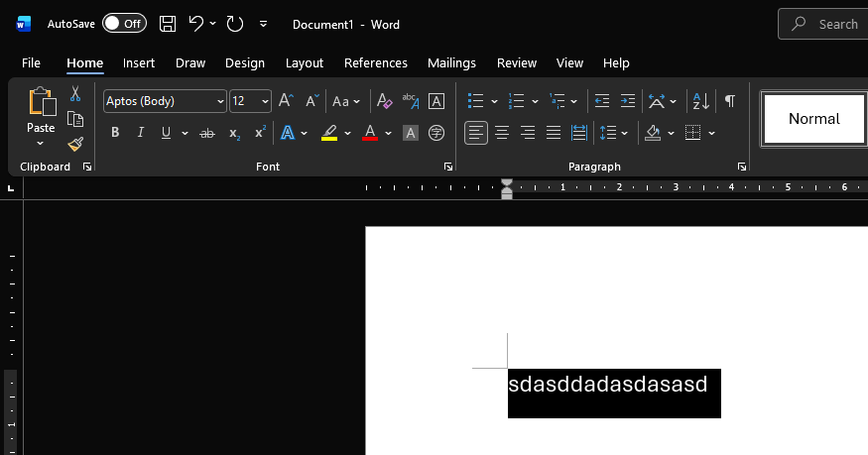Viewport: 868px width, 455px height.
Task: Open the font size 12 dropdown
Action: (x=265, y=102)
